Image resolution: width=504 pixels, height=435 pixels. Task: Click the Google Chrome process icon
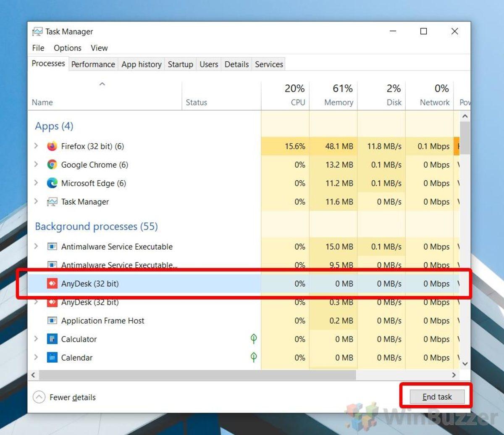click(52, 165)
